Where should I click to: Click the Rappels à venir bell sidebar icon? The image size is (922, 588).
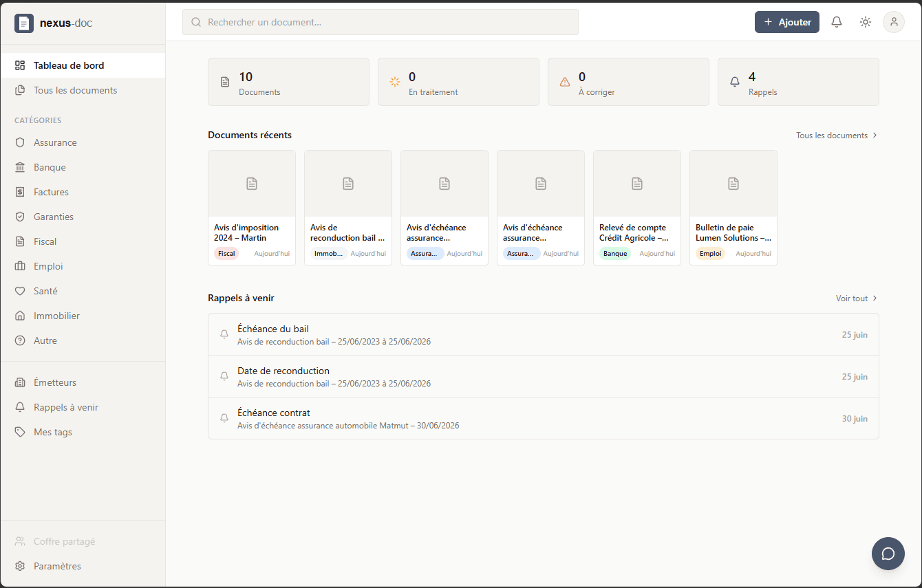click(20, 407)
